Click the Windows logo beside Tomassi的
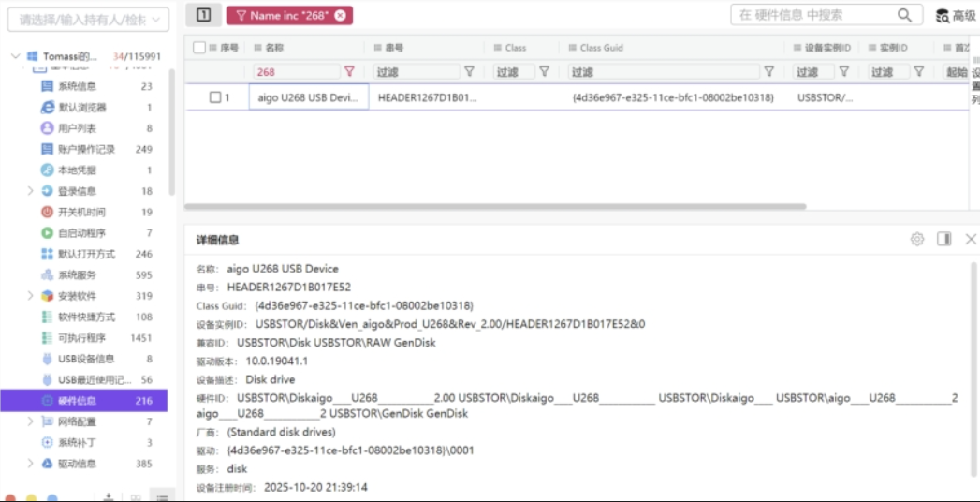This screenshot has width=980, height=502. pos(33,56)
